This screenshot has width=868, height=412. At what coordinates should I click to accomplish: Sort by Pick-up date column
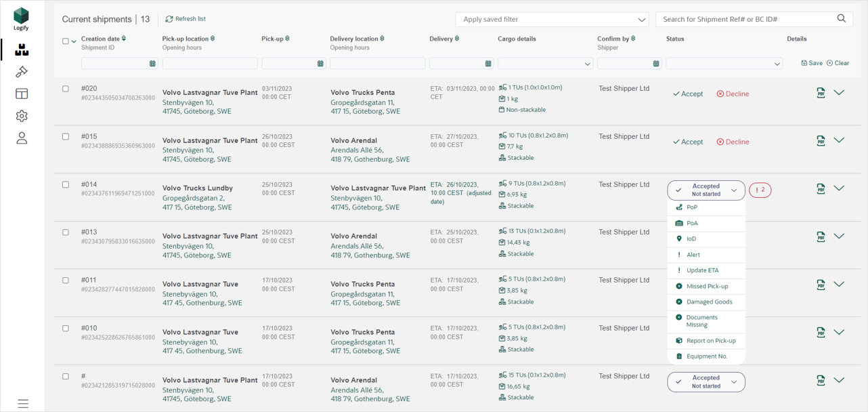288,39
